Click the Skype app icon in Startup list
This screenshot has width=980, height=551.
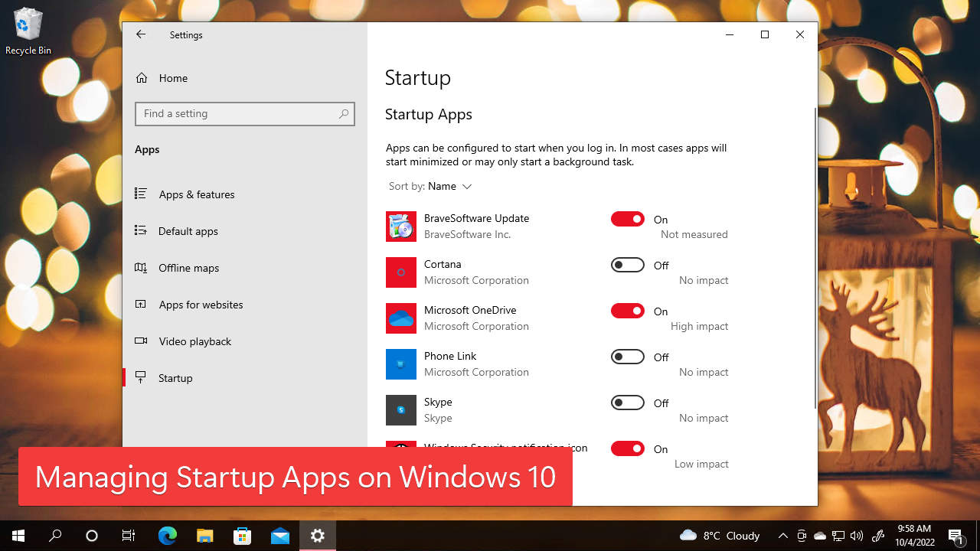click(401, 410)
